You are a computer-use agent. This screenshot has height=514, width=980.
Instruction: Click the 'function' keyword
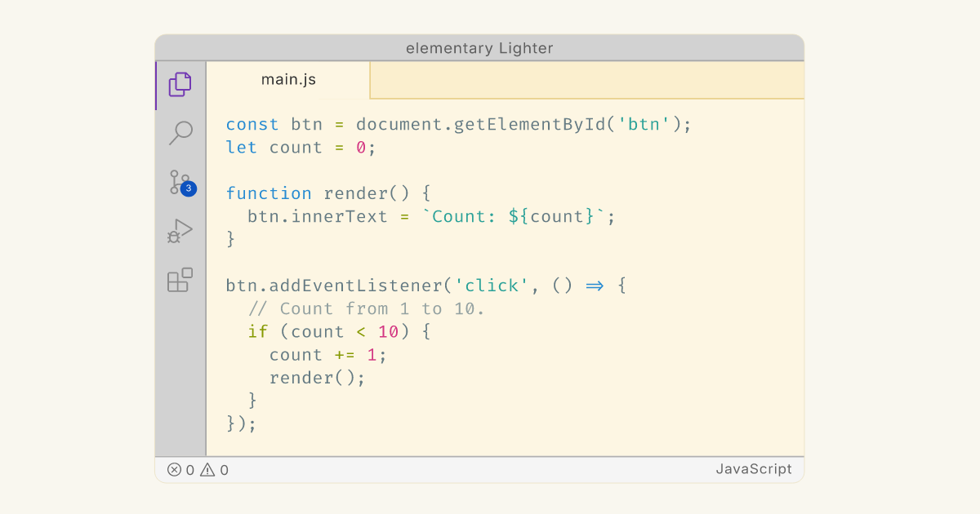(x=269, y=193)
